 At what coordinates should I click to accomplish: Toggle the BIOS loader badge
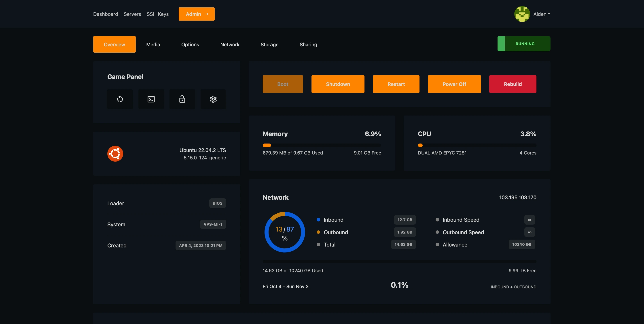[217, 203]
